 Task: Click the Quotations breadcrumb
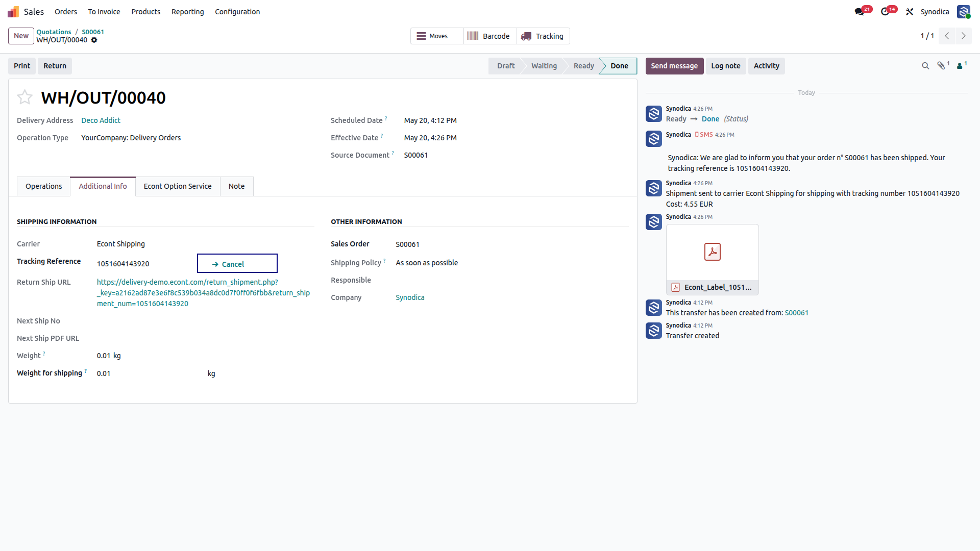pyautogui.click(x=54, y=32)
